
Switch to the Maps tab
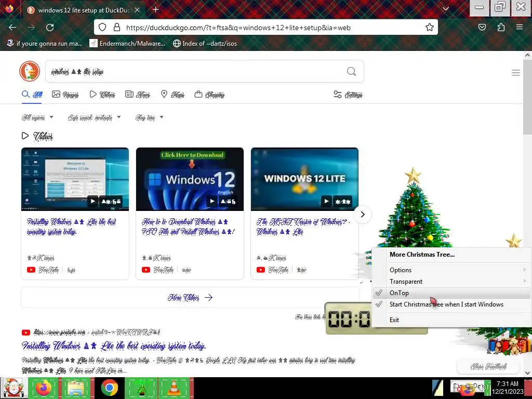[x=172, y=95]
